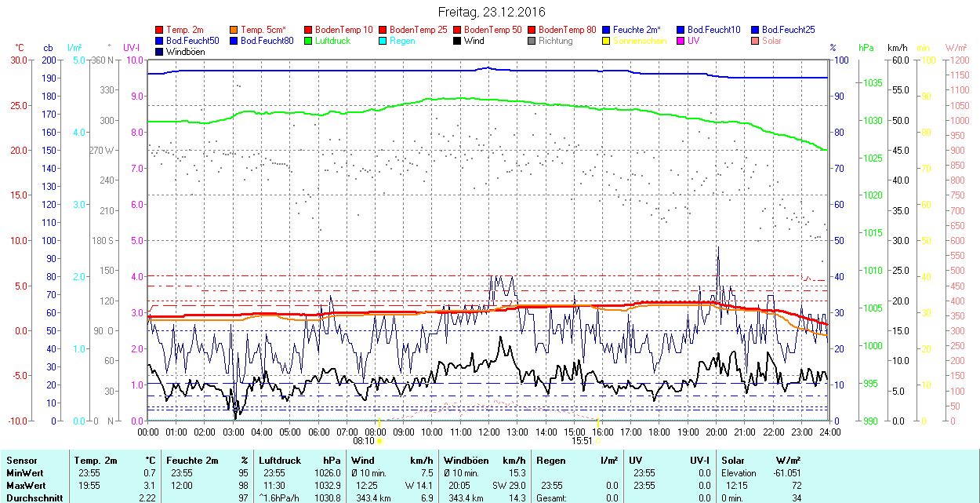Image resolution: width=980 pixels, height=503 pixels.
Task: Click the Windböen legend swatch
Action: coord(160,52)
